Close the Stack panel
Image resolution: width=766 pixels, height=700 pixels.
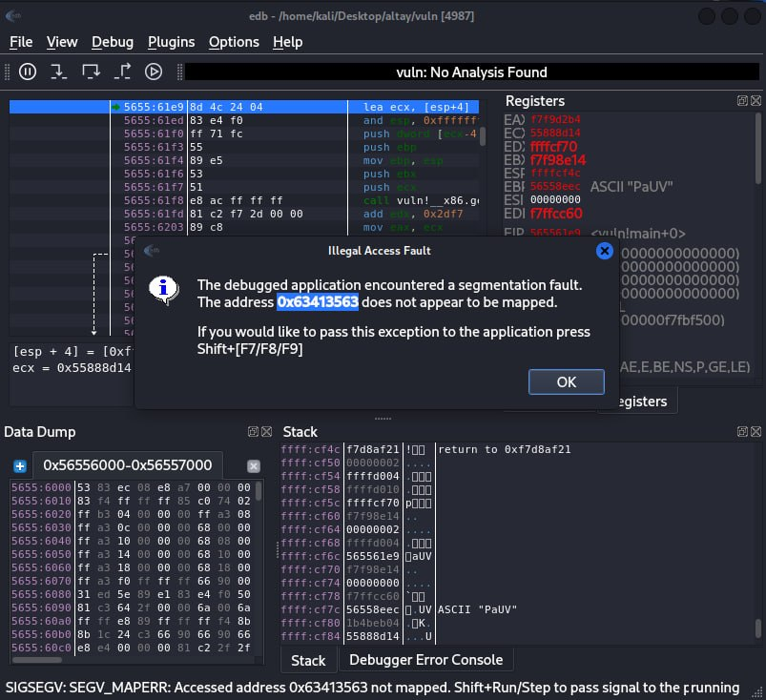click(756, 431)
